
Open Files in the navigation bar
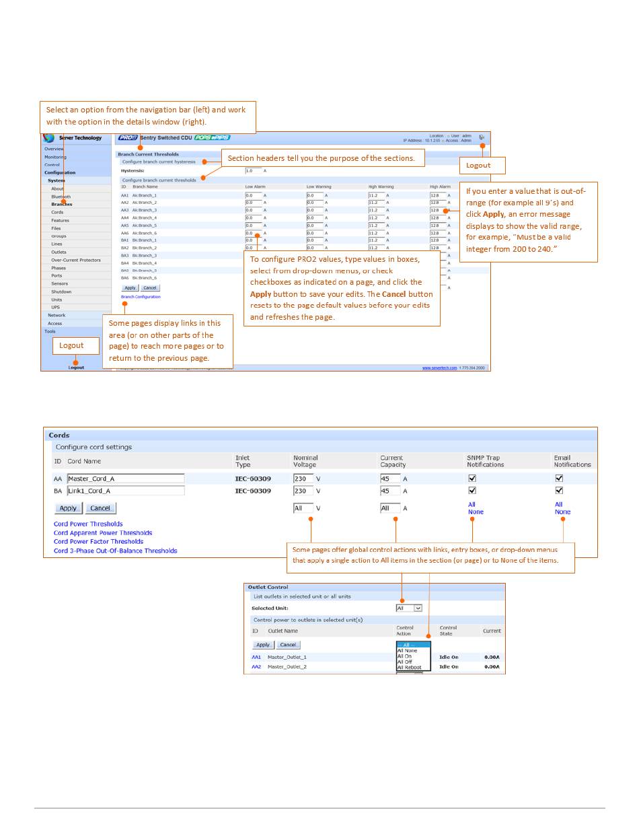[x=56, y=228]
